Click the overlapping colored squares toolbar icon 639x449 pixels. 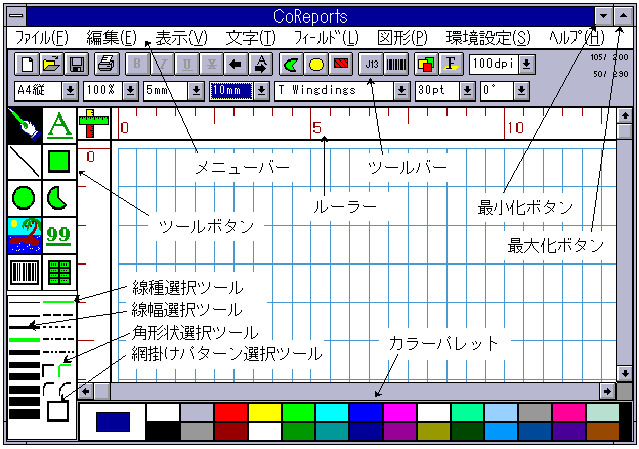point(426,64)
